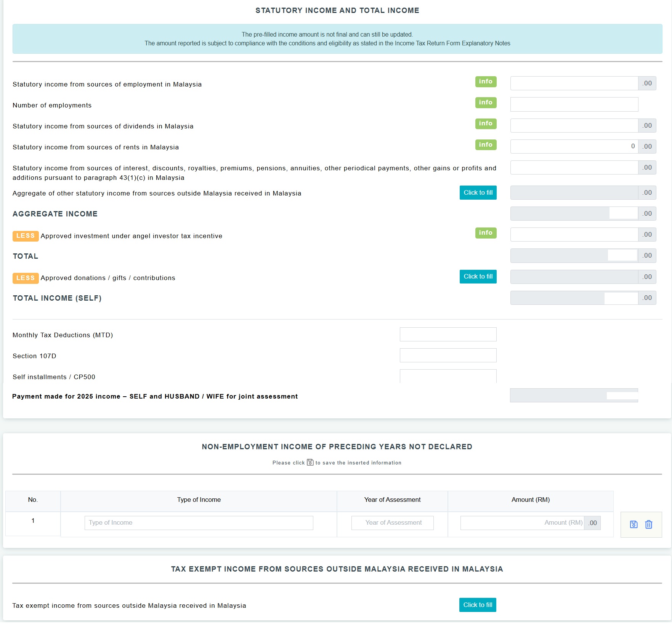Viewport: 672px width, 639px height.
Task: Click the TOTAL INCOME (SELF) amount field
Action: point(574,298)
